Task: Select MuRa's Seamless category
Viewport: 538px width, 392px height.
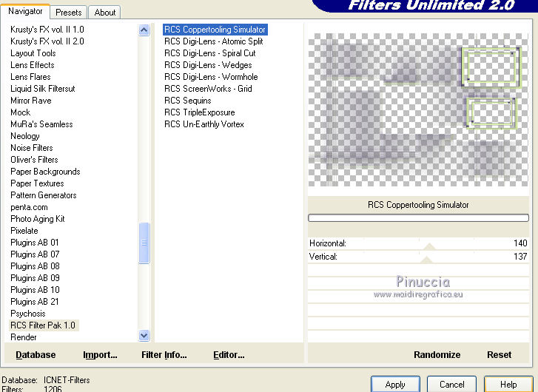Action: click(41, 124)
